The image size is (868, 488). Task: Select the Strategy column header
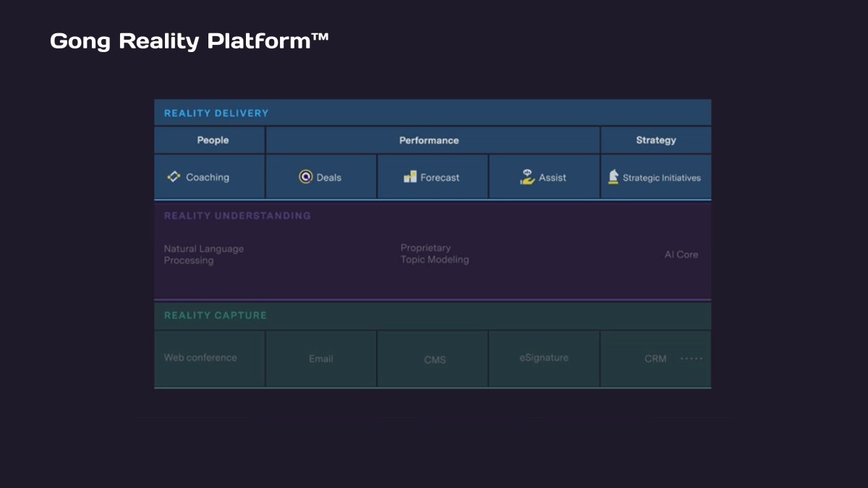(x=656, y=140)
